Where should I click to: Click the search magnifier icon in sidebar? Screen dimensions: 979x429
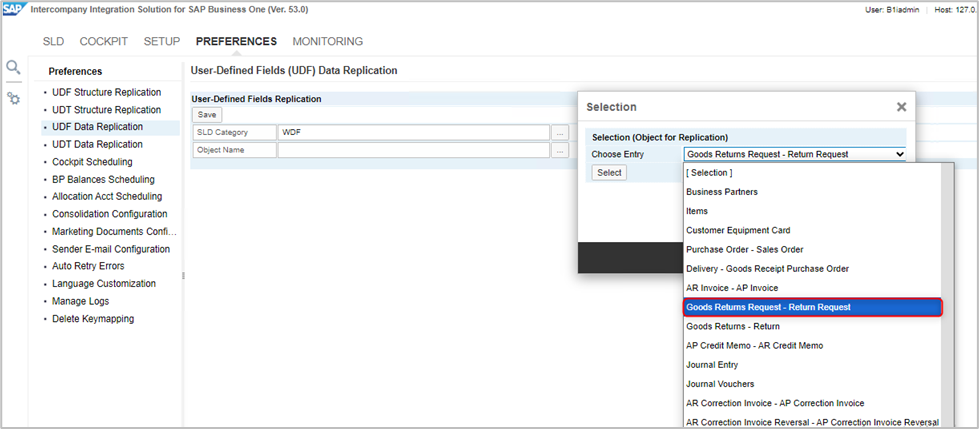click(x=13, y=67)
